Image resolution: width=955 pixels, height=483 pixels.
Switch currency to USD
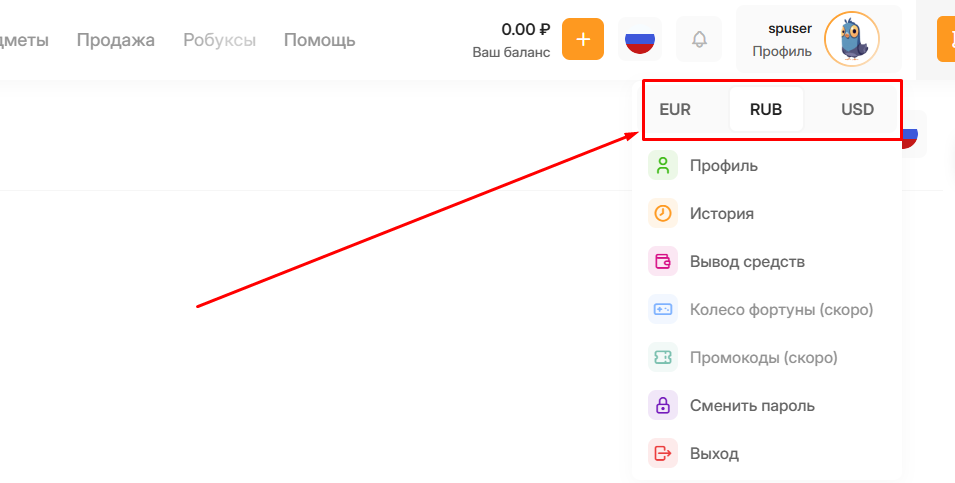857,110
